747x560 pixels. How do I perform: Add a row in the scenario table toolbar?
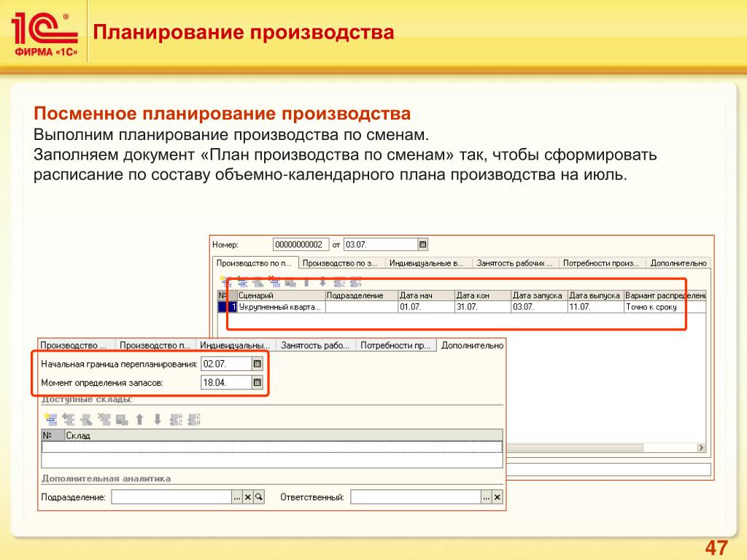226,281
